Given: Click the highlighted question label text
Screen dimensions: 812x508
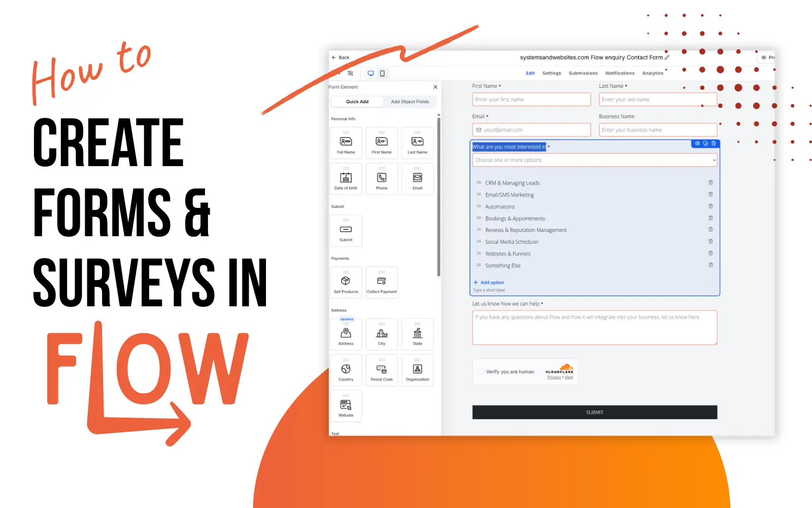Looking at the screenshot, I should (509, 147).
